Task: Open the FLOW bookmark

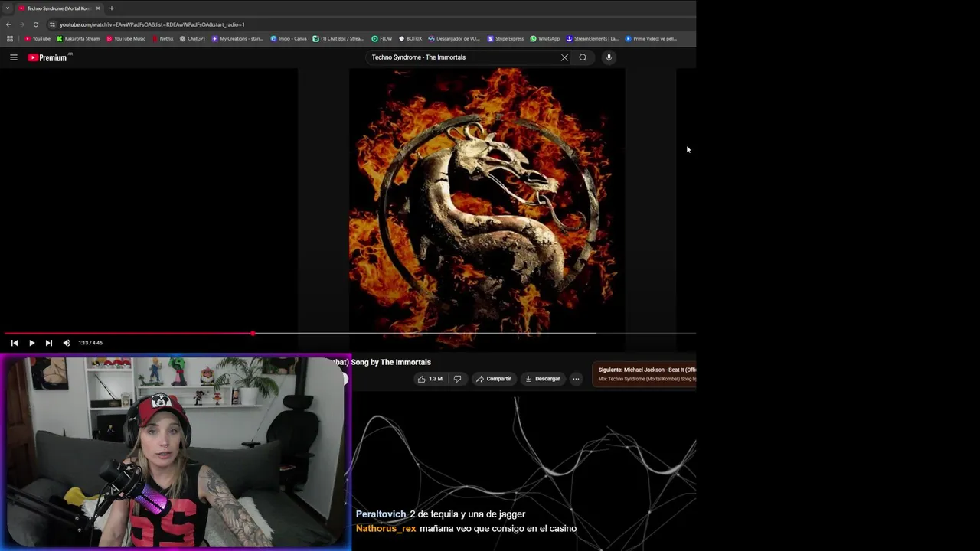Action: click(x=382, y=38)
